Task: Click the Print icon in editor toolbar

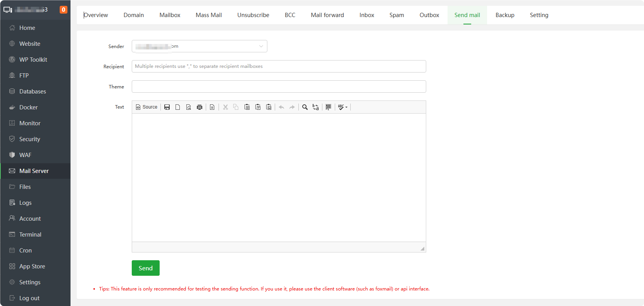Action: click(x=200, y=107)
